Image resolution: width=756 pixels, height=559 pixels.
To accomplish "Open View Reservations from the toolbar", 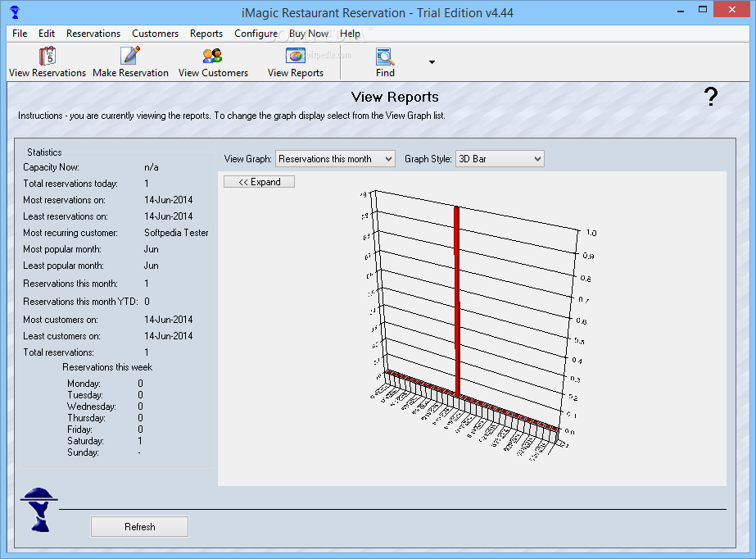I will (x=48, y=62).
